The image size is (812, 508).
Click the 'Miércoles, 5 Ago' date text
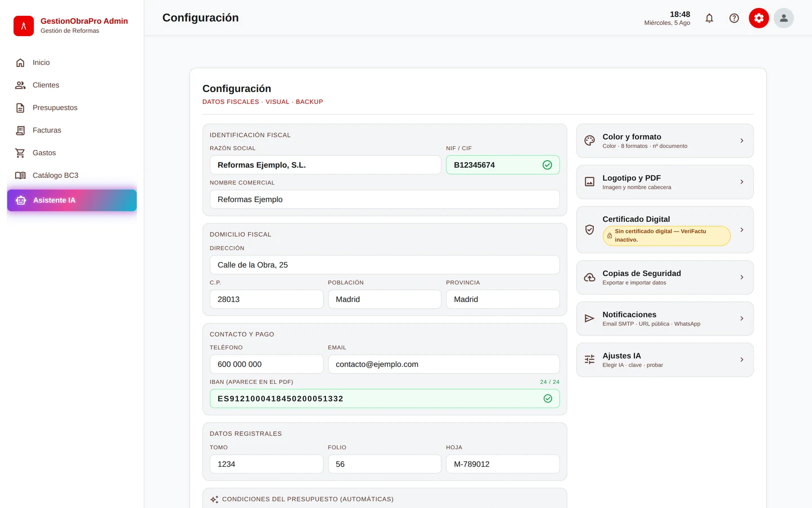[x=667, y=23]
